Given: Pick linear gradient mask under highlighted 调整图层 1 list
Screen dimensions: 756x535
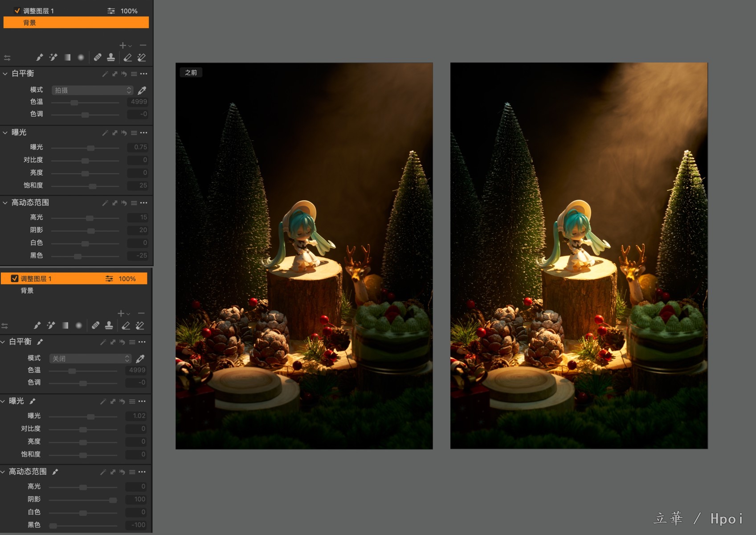Looking at the screenshot, I should 65,326.
